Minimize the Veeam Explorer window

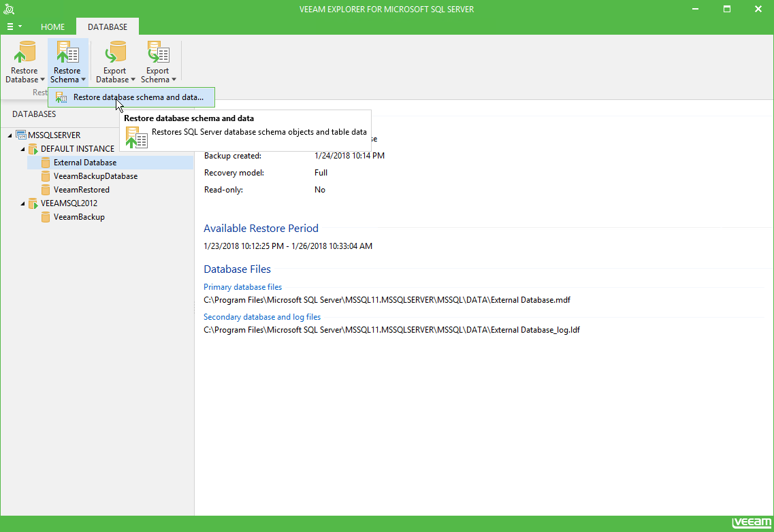[695, 9]
